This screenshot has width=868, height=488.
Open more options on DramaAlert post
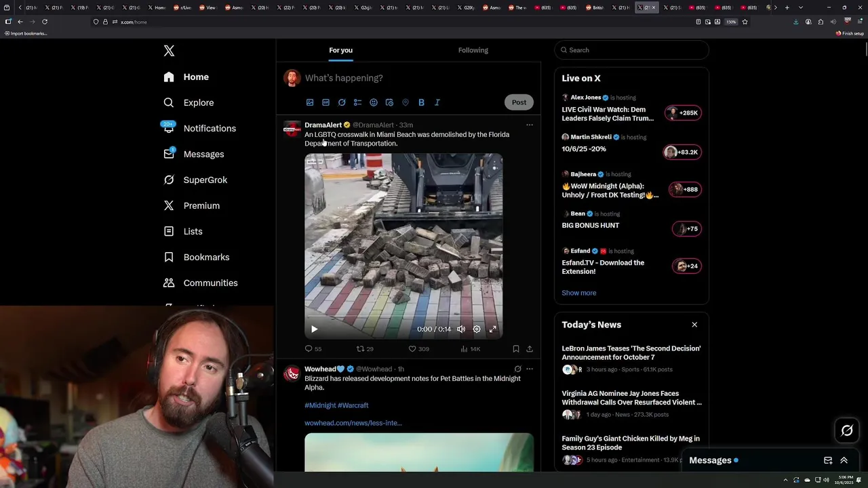tap(530, 125)
